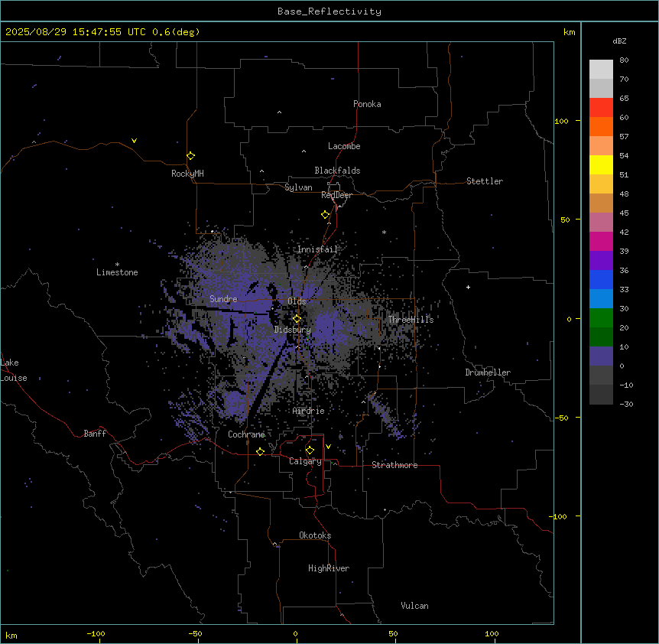Select the blue 33-36 dBZ legend swatch
The width and height of the screenshot is (659, 644).
click(x=601, y=279)
